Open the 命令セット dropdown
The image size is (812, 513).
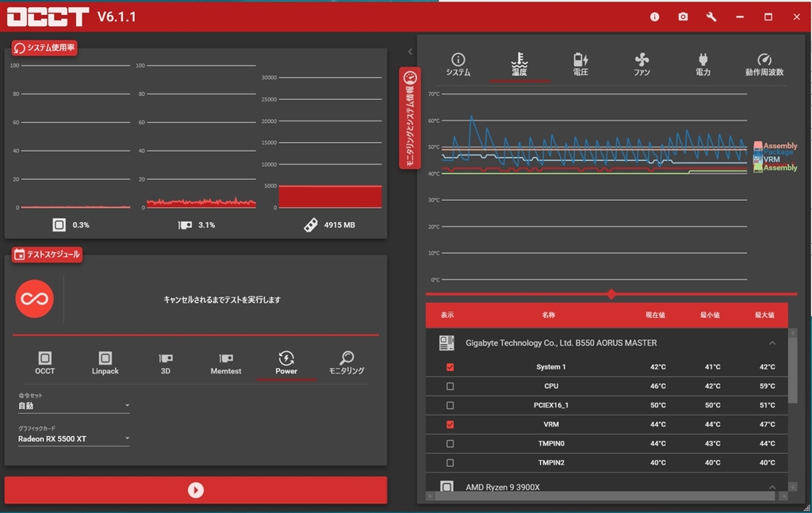(x=74, y=406)
